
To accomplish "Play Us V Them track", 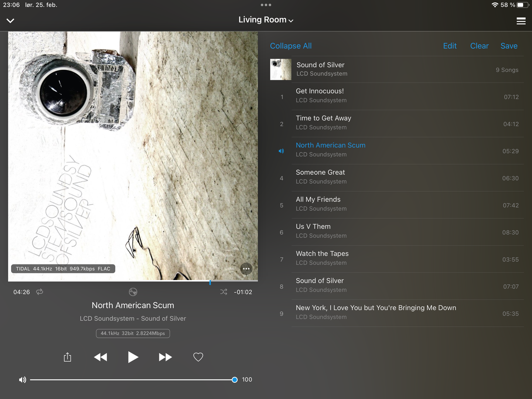I will point(397,232).
